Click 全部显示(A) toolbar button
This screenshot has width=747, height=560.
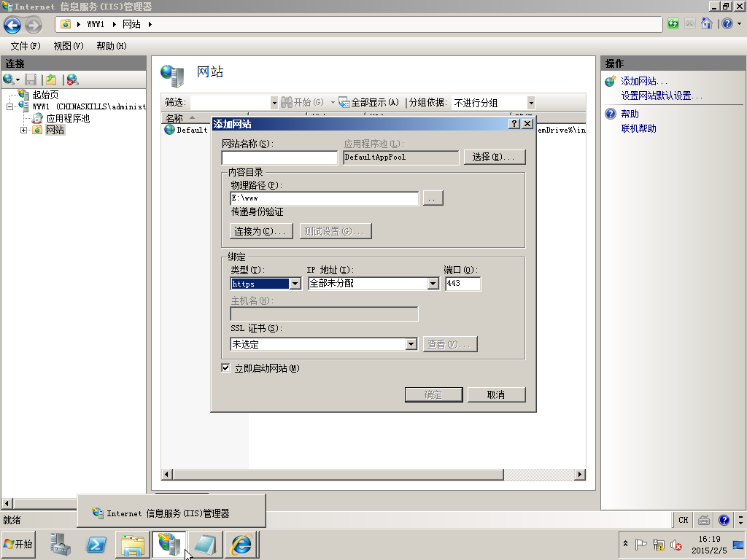point(368,102)
